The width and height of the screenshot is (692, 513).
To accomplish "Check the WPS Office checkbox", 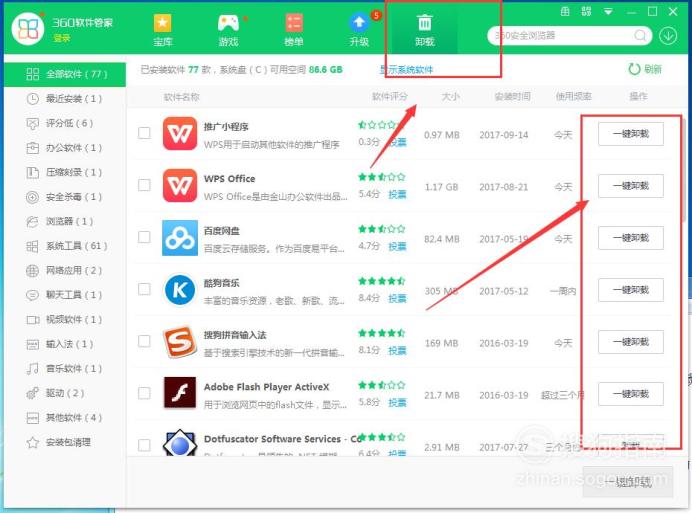I will point(144,185).
